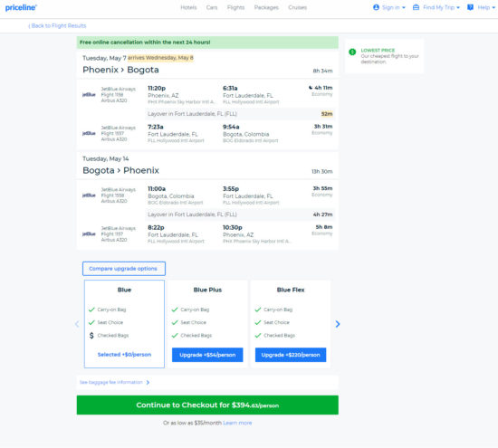Show previous fare options with left arrow
Screen dimensions: 498x448
(77, 324)
